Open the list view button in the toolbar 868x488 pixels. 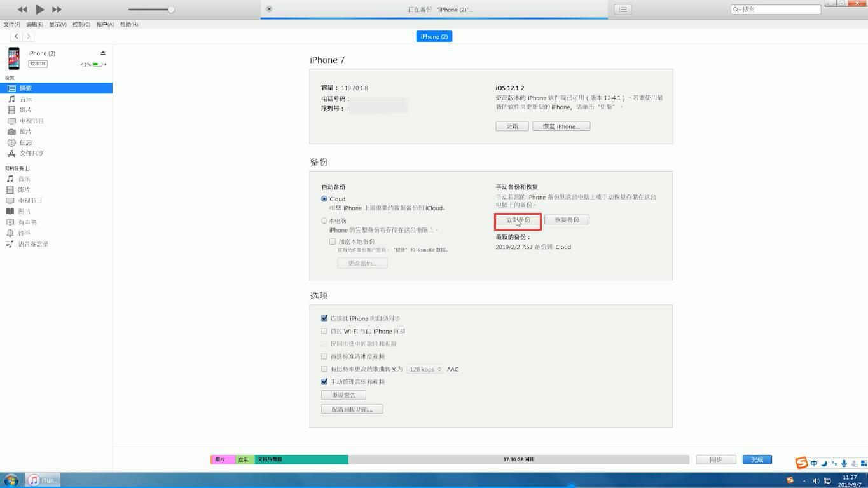[x=623, y=10]
